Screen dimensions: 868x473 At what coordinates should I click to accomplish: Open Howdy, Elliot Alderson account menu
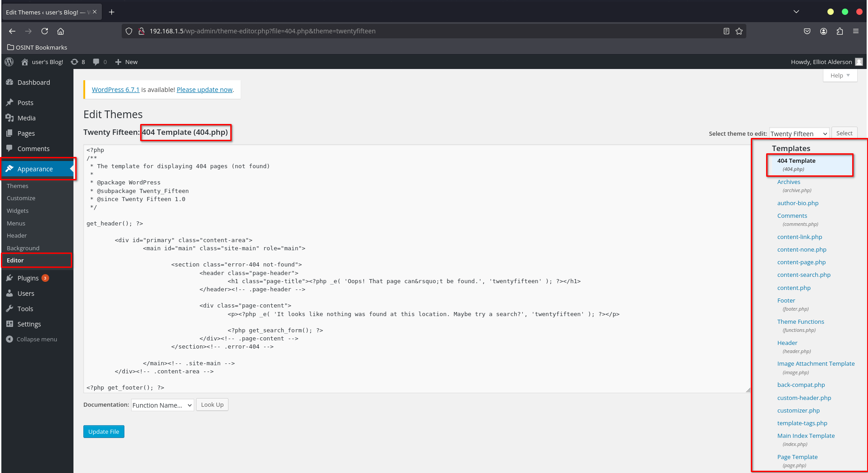(x=827, y=62)
